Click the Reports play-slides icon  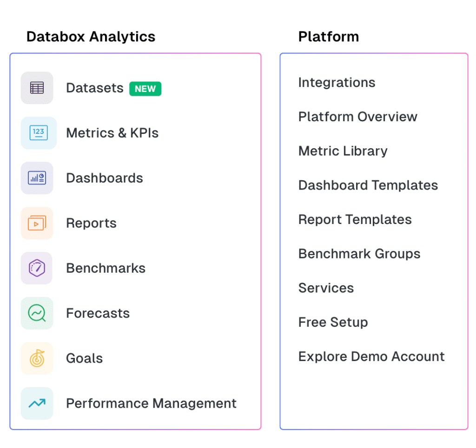click(37, 223)
